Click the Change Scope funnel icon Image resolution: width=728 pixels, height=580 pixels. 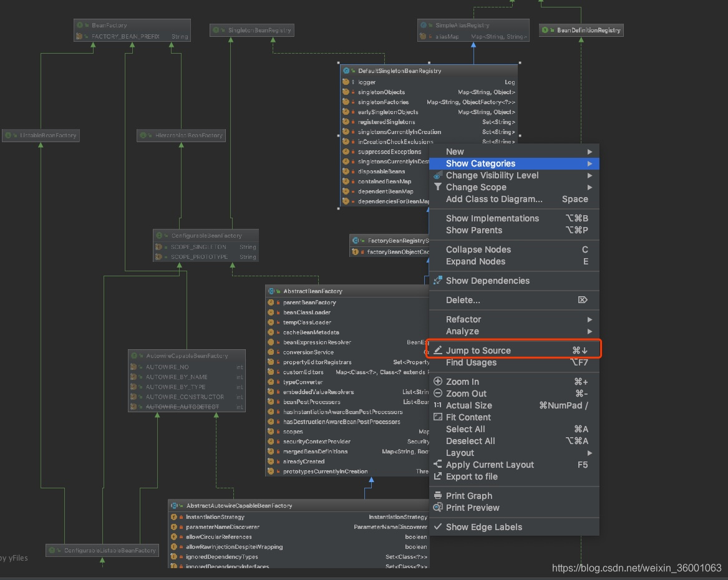point(437,186)
